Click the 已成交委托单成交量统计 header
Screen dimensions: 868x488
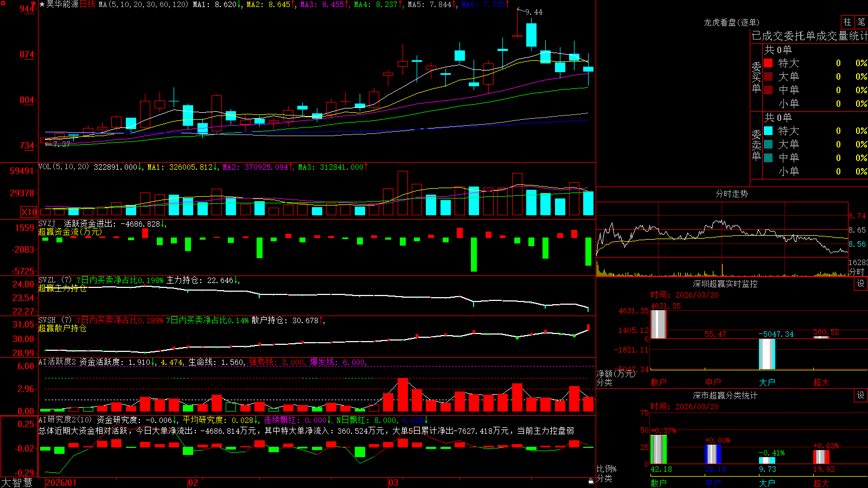click(x=809, y=36)
